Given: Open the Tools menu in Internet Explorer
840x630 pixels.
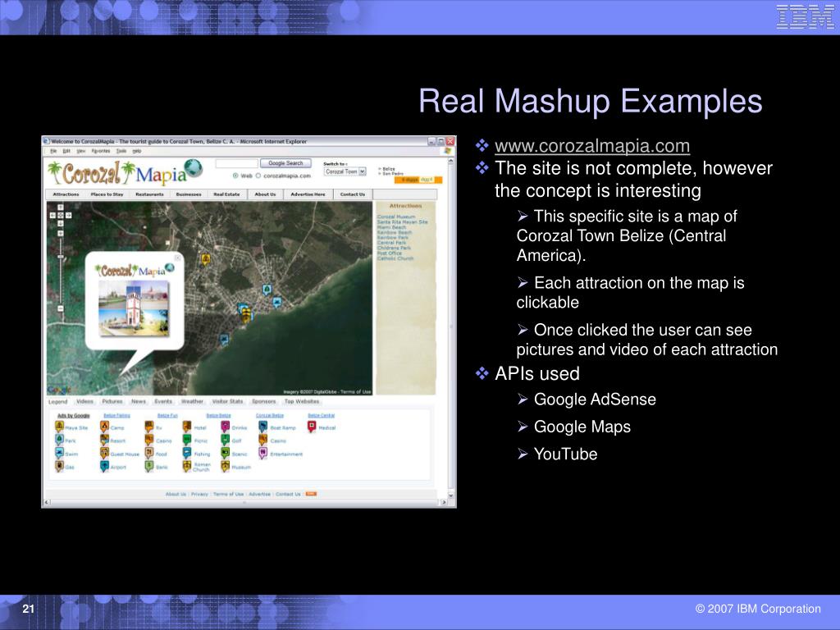Looking at the screenshot, I should click(121, 151).
